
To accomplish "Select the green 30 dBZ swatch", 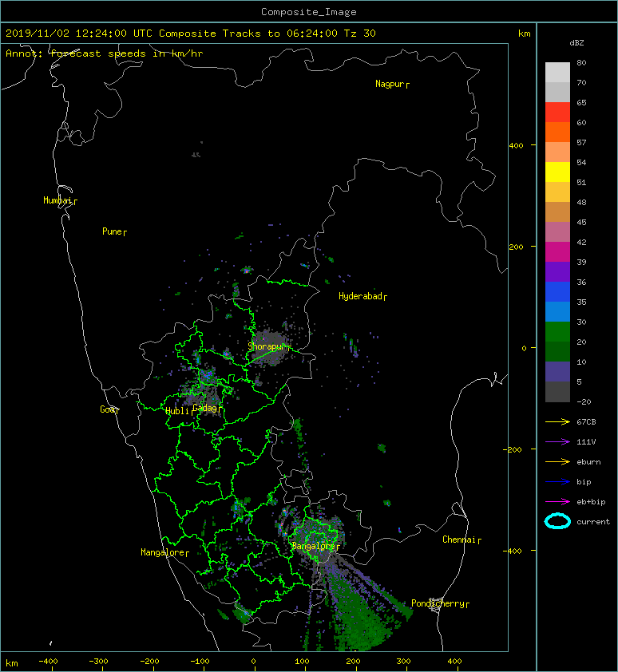I will tap(557, 331).
